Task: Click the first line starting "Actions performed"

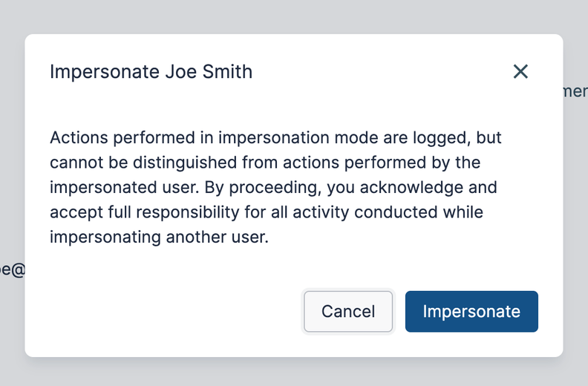Action: [275, 137]
